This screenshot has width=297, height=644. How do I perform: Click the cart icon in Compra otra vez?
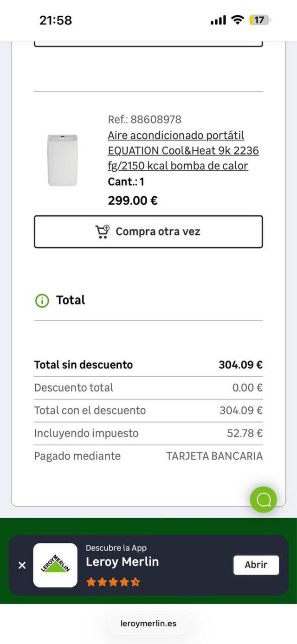102,232
